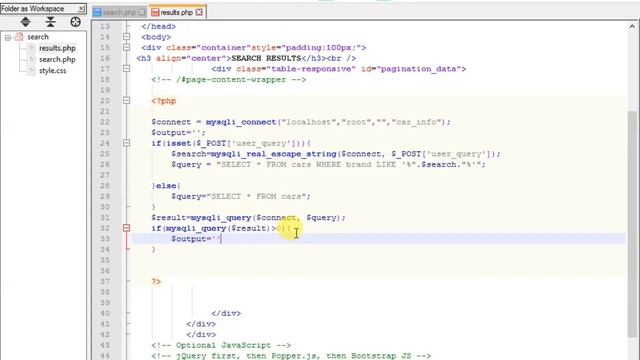The image size is (640, 360).
Task: Click the file icon beside style.css in tree
Action: click(x=31, y=71)
